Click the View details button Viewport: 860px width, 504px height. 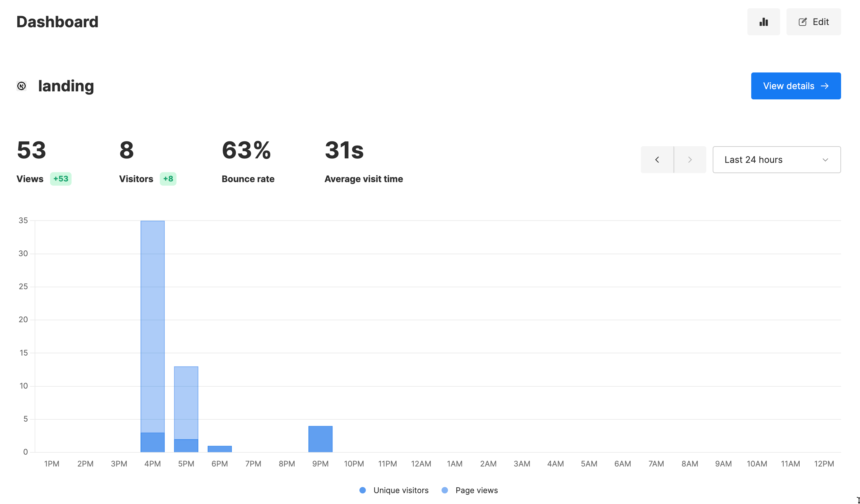[x=795, y=86]
